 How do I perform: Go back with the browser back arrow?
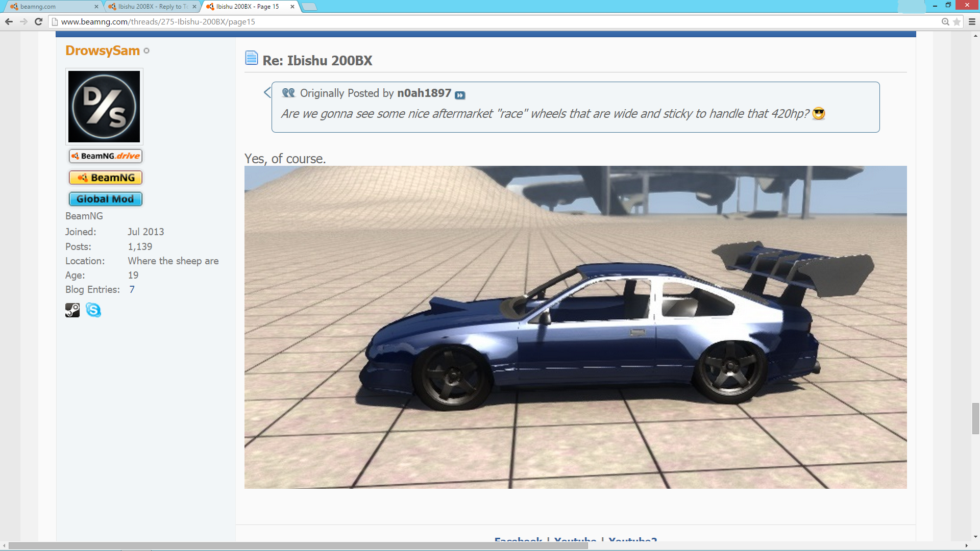click(x=9, y=21)
